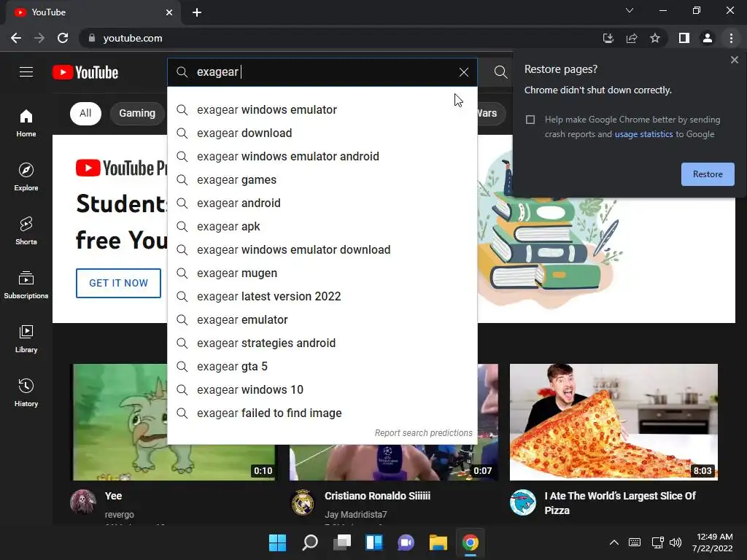Close the YouTube tab

click(x=169, y=12)
